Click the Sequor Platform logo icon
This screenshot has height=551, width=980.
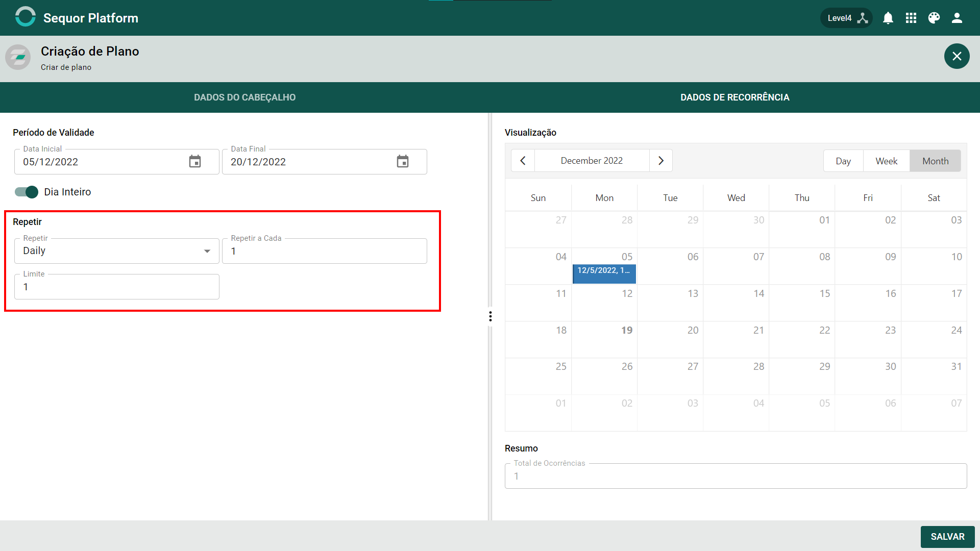tap(25, 17)
